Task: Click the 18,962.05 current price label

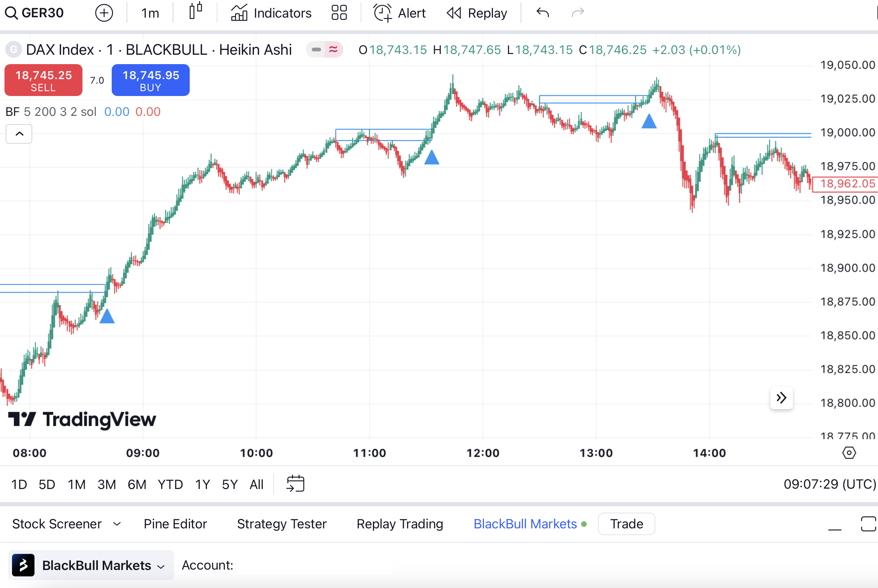Action: (x=845, y=184)
